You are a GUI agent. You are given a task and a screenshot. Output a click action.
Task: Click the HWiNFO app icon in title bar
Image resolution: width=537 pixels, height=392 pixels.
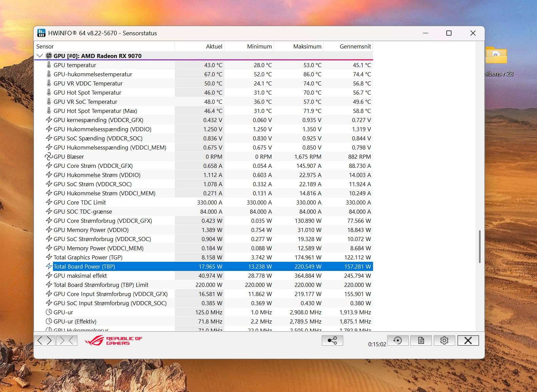[41, 33]
